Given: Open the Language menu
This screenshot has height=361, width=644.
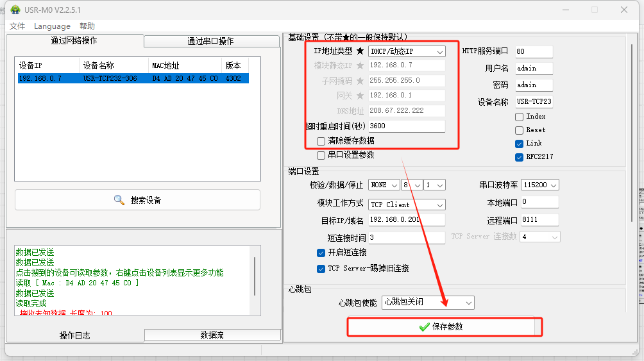Looking at the screenshot, I should 52,26.
